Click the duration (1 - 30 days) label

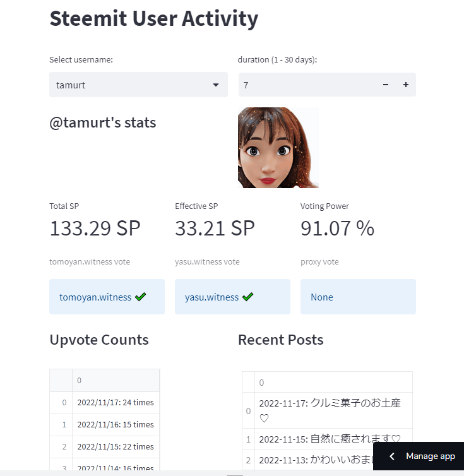[x=277, y=60]
